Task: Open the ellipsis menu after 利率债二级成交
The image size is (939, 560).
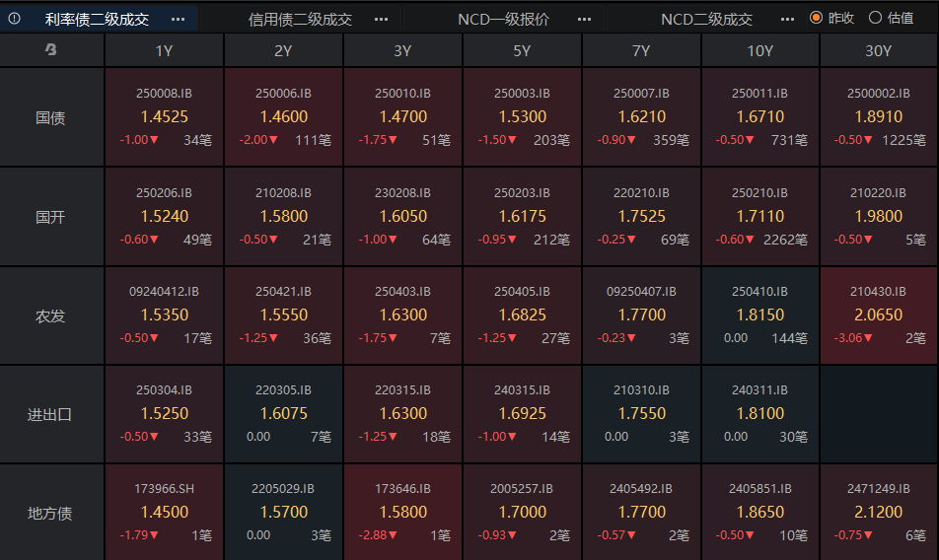Action: click(178, 19)
